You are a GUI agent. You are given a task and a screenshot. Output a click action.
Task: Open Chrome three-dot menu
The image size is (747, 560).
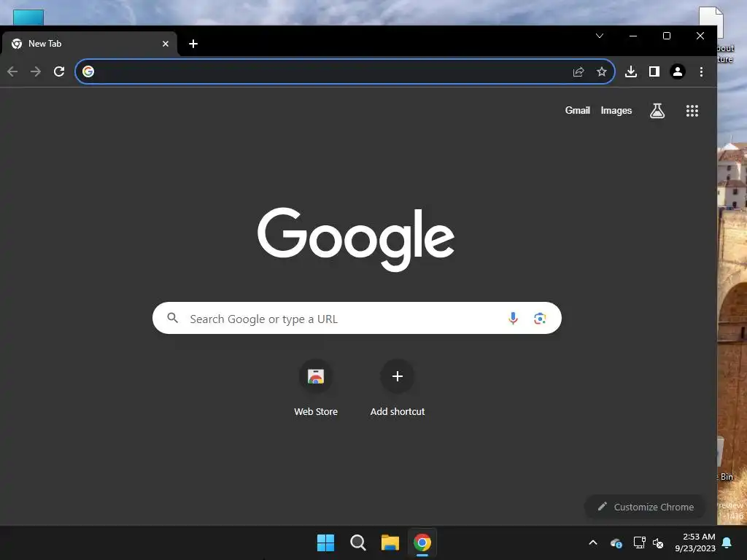tap(701, 71)
